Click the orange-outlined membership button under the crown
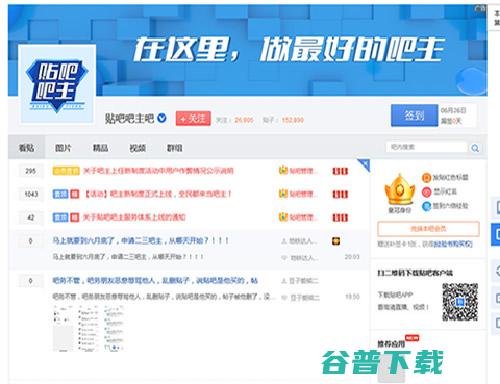The image size is (500, 384). click(x=428, y=229)
